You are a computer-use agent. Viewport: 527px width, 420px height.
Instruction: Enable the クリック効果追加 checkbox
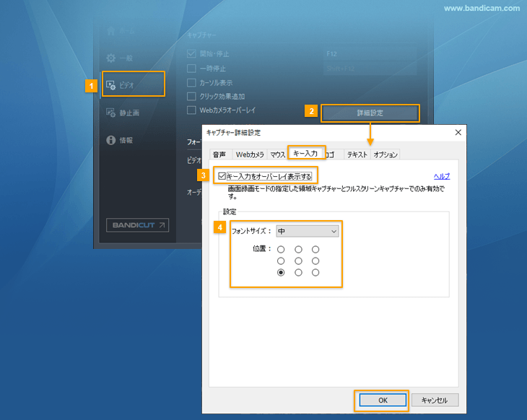(x=191, y=97)
